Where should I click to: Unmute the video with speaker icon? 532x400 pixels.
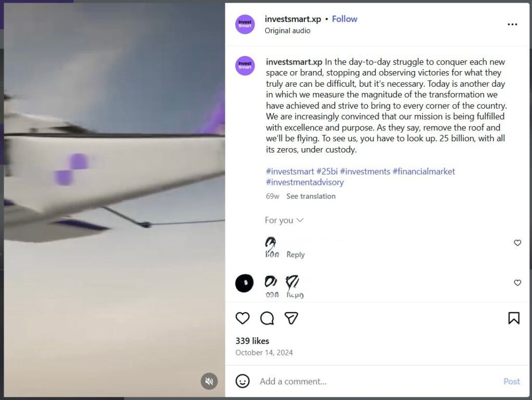pyautogui.click(x=209, y=381)
